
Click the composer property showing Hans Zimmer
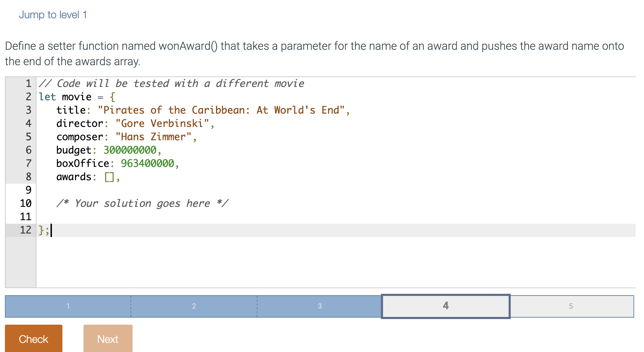click(x=126, y=136)
